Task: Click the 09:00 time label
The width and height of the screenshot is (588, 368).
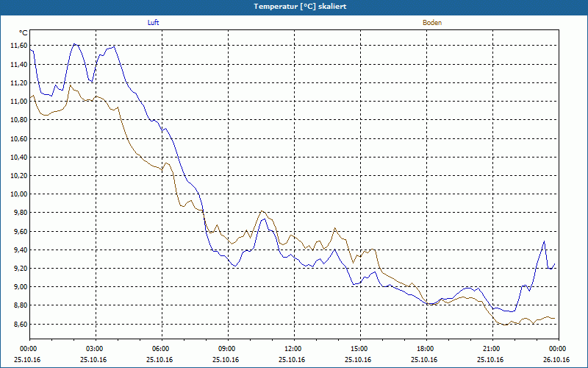Action: [228, 349]
